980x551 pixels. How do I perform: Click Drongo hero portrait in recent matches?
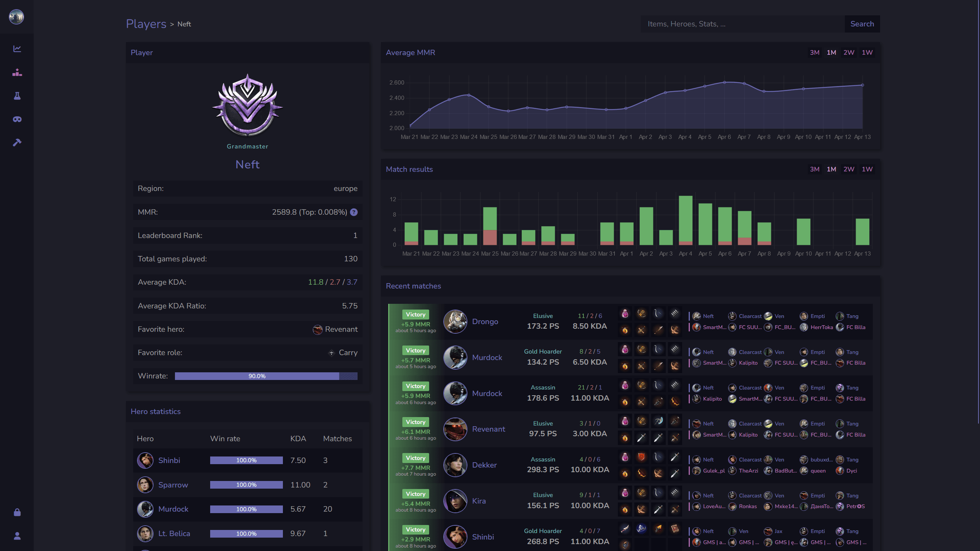455,321
